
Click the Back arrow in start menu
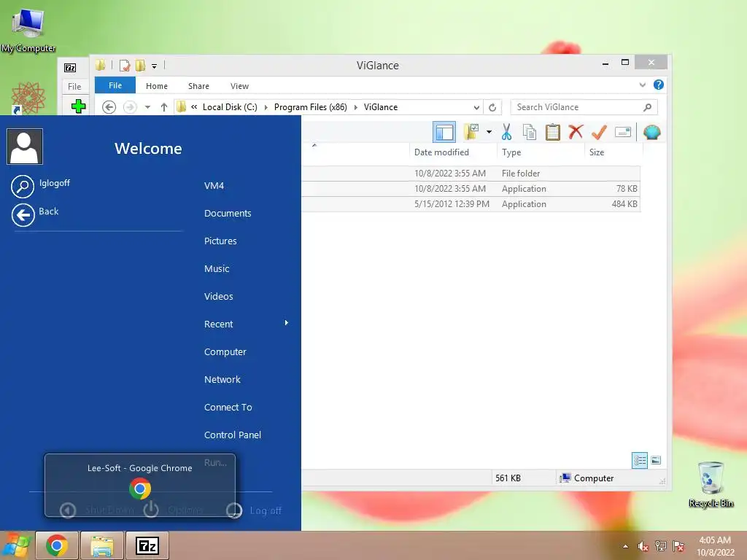click(x=23, y=215)
